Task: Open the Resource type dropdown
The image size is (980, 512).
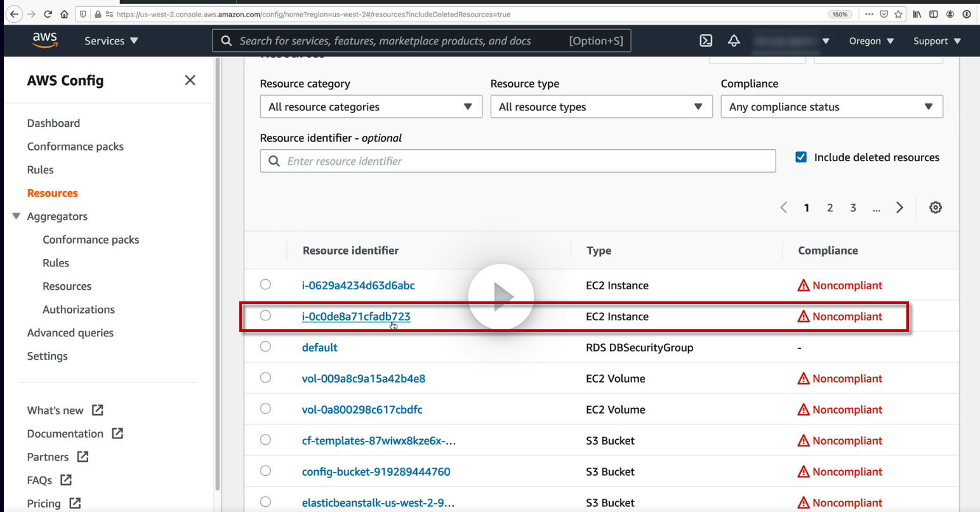Action: coord(601,107)
